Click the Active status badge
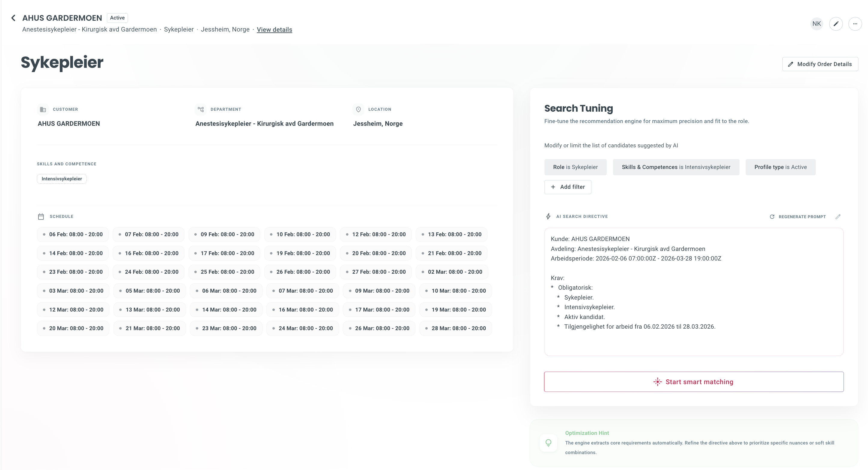This screenshot has height=470, width=868. (x=117, y=17)
